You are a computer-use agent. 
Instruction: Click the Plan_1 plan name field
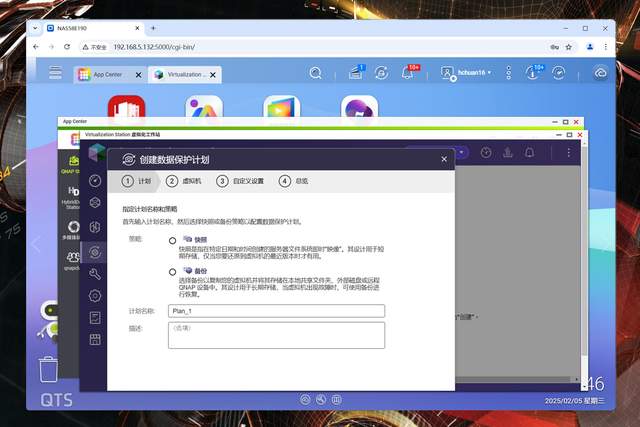pos(276,311)
